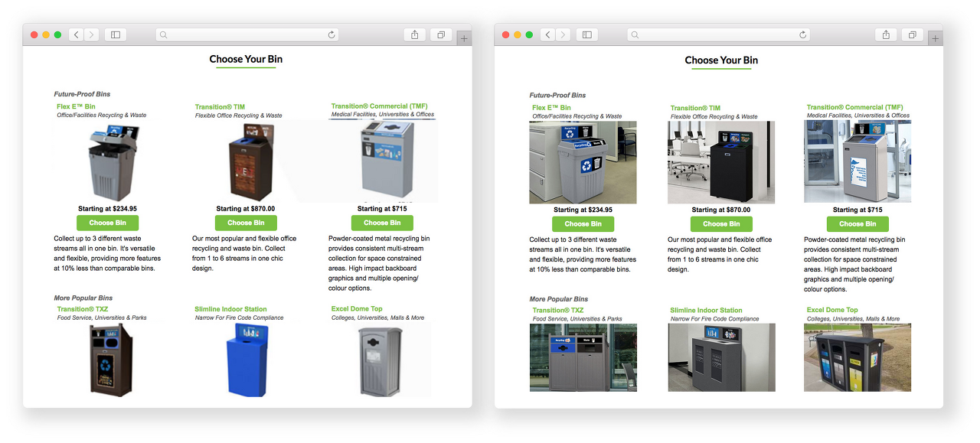Select the blue Slimline station image, left window

coord(247,360)
